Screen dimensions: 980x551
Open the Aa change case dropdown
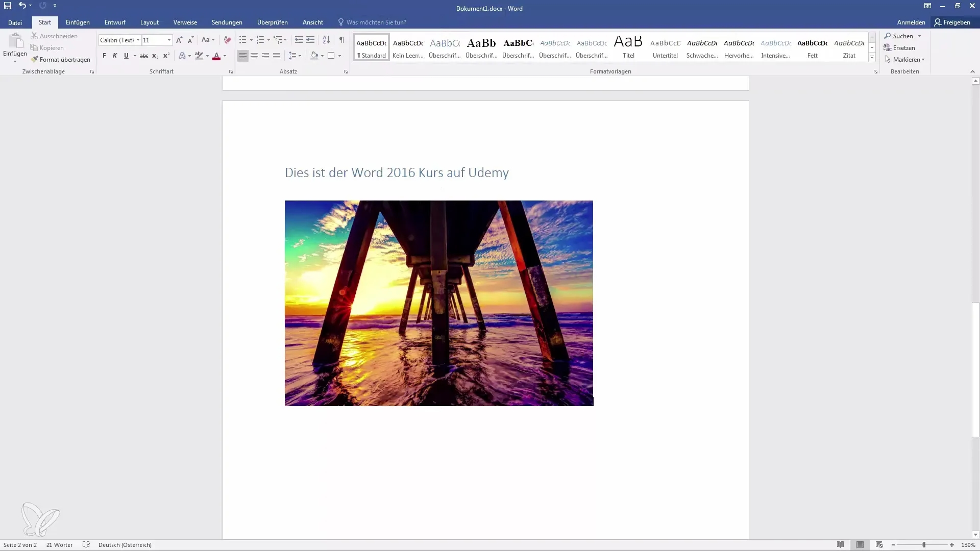(x=208, y=40)
